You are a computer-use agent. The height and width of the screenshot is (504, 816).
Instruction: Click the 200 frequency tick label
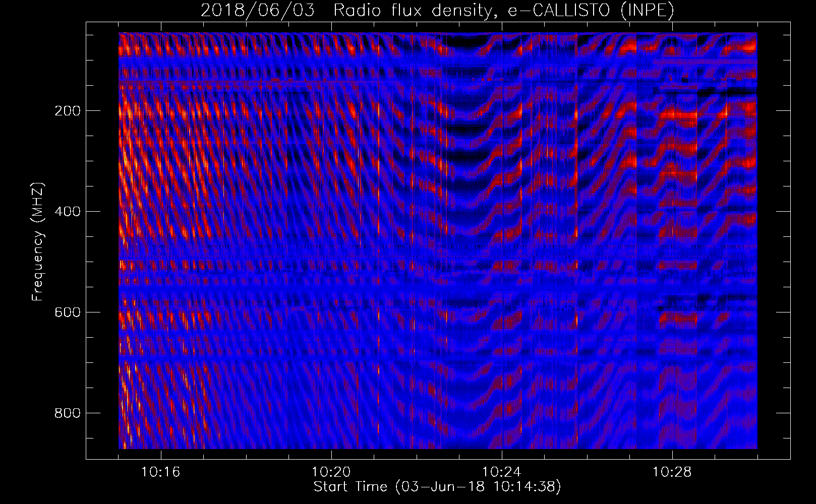pos(68,111)
